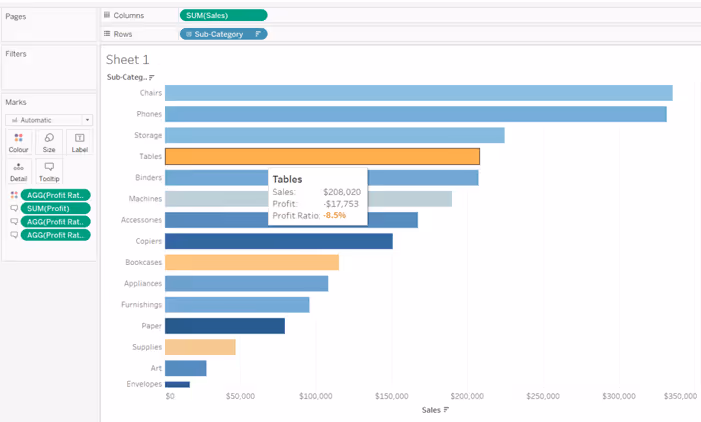Click sort icon next to Sub-Categ header
This screenshot has height=422, width=701.
point(152,77)
